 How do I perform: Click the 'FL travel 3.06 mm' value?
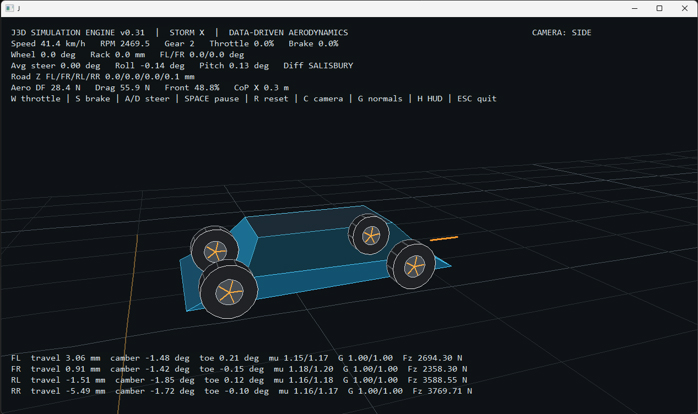coord(56,358)
